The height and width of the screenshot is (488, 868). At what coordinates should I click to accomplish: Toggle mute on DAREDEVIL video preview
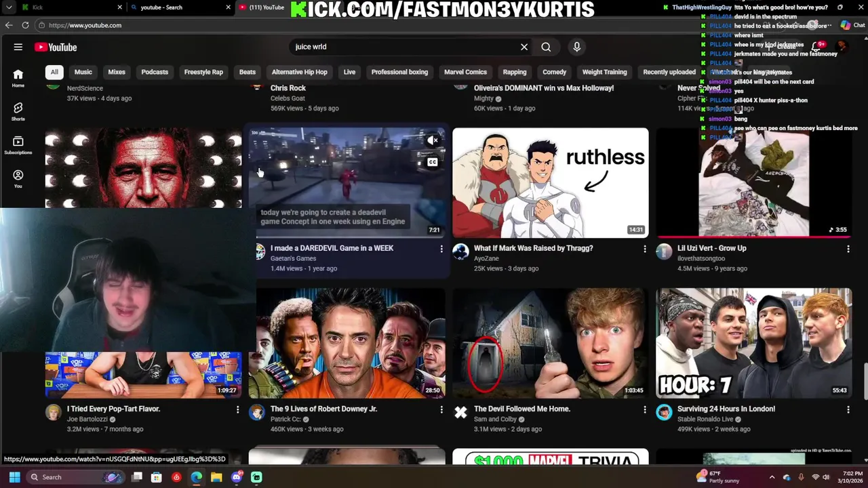pyautogui.click(x=433, y=140)
